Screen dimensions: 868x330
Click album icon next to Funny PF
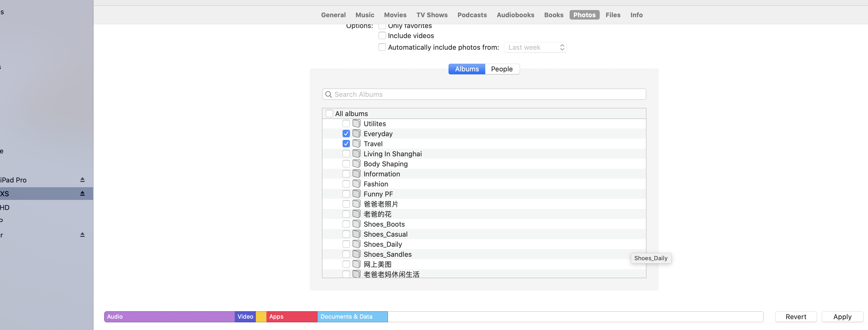pos(356,194)
